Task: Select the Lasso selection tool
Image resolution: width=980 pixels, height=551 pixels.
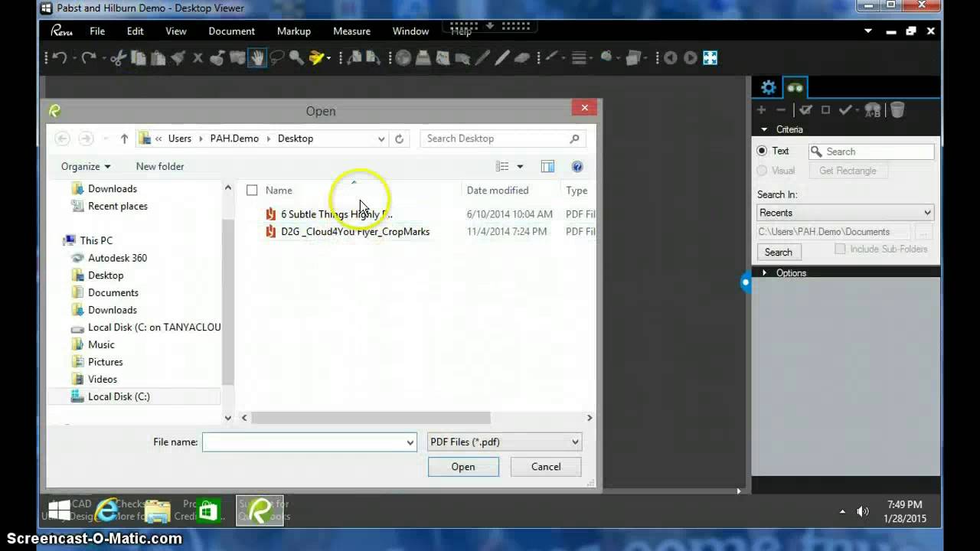Action: pos(277,58)
